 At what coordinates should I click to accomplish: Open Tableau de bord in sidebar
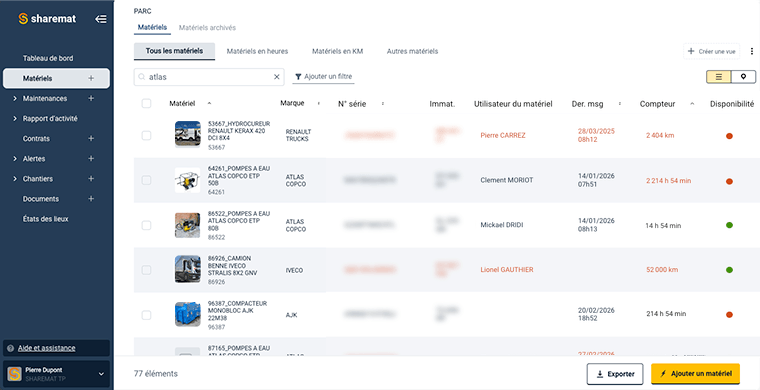48,58
